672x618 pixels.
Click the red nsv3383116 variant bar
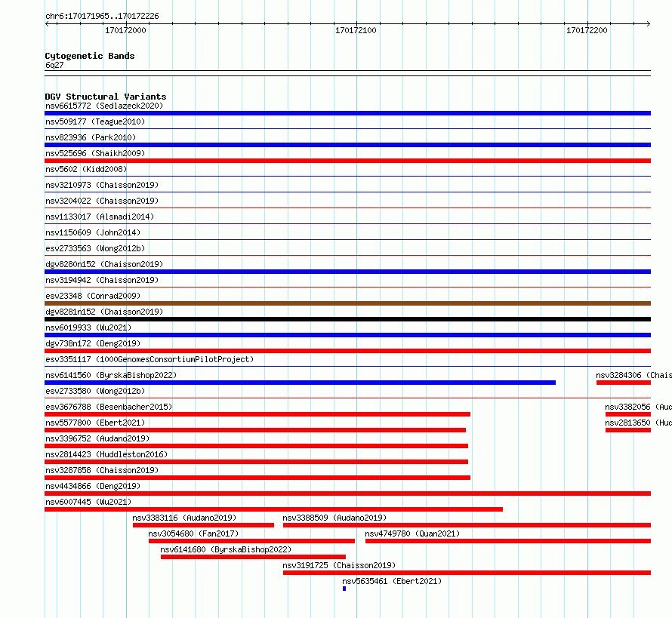[x=203, y=525]
